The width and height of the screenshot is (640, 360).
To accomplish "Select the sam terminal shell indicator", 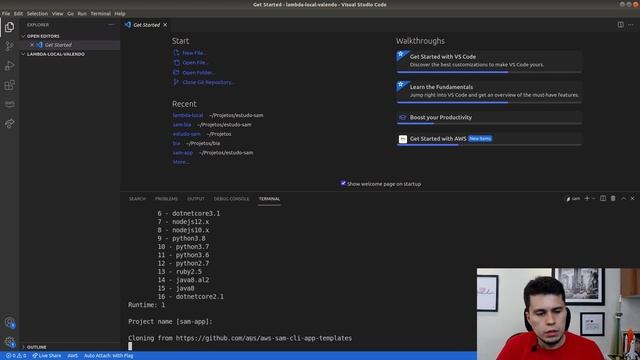I will point(573,199).
